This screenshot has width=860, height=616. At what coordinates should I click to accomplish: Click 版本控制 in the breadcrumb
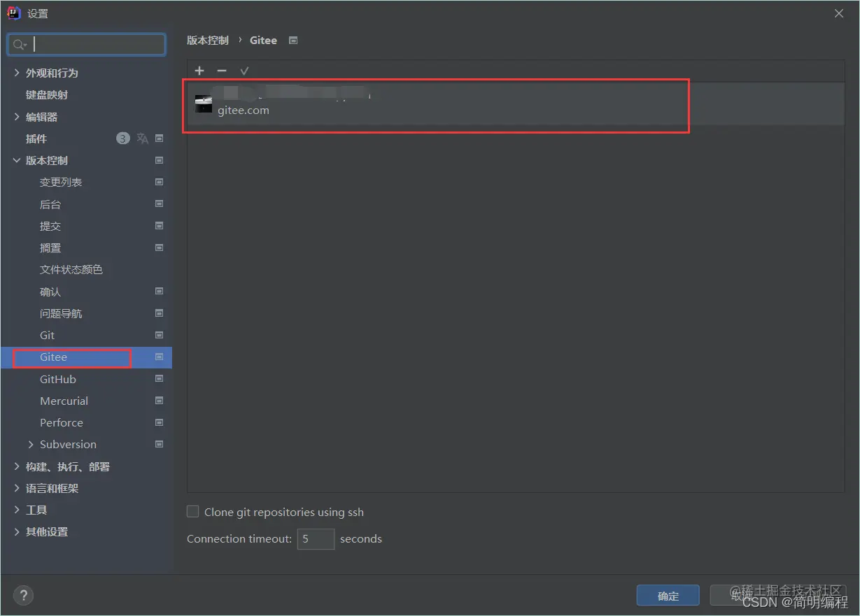tap(208, 41)
